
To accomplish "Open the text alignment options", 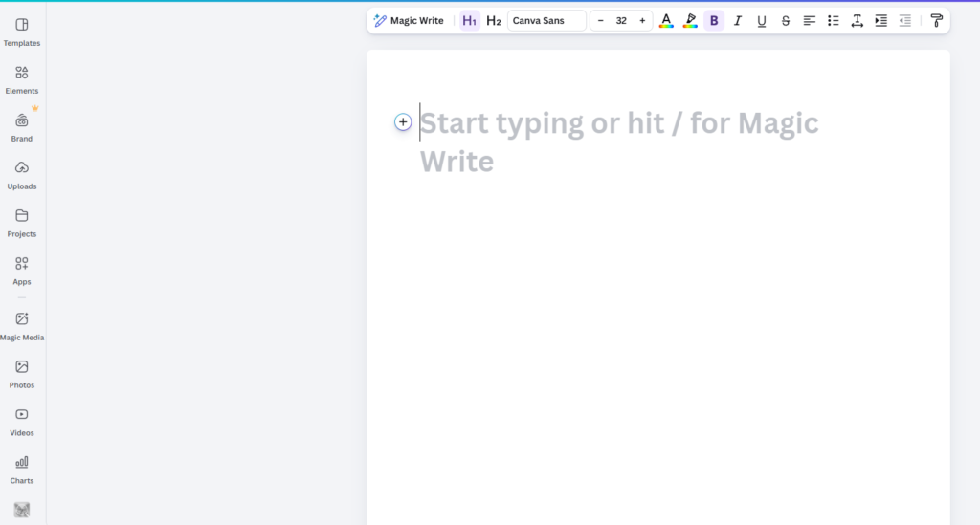I will (x=810, y=21).
